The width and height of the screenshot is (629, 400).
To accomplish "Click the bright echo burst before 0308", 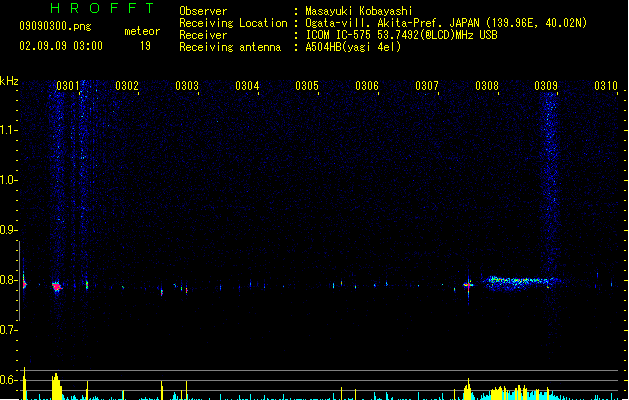I will coord(468,285).
